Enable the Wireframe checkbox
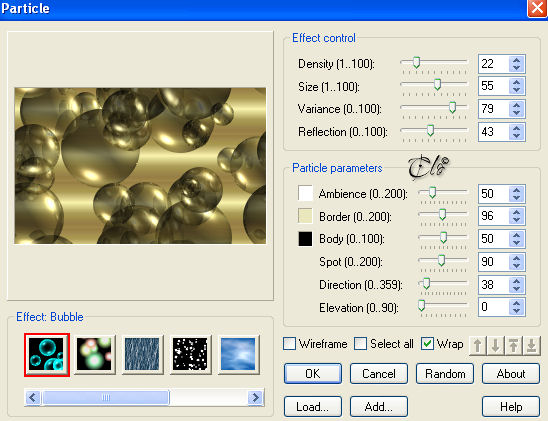 coord(289,344)
